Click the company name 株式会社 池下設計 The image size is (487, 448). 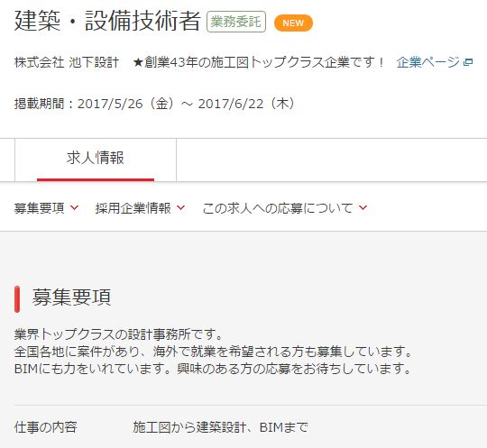pos(67,62)
